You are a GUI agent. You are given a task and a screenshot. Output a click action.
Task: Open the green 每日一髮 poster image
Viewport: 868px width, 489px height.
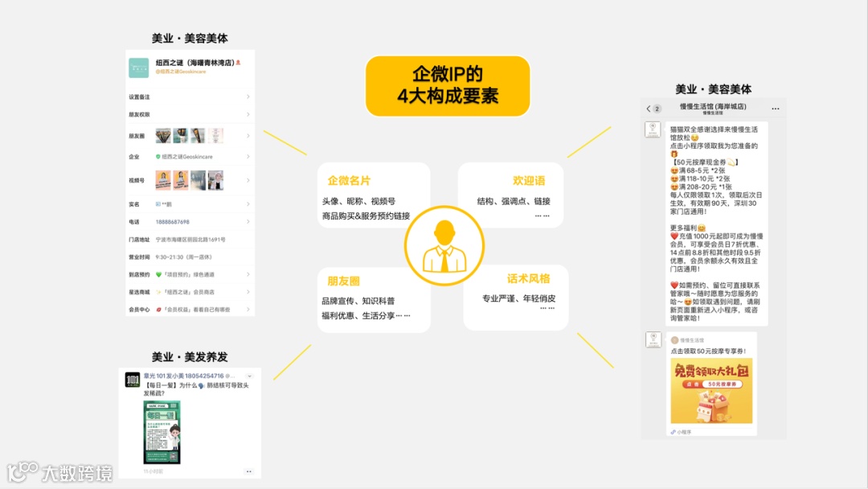162,432
